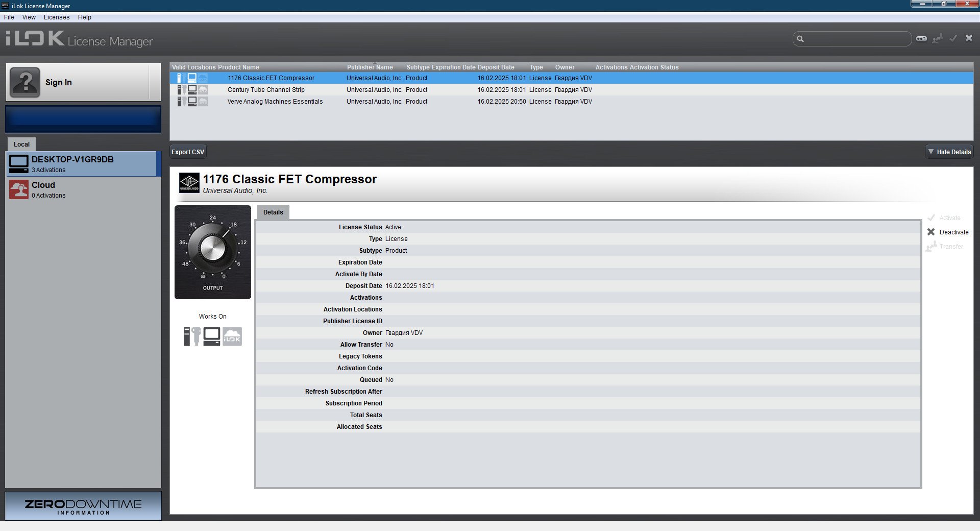Click the computer icon under Works On
The width and height of the screenshot is (980, 531).
point(212,336)
